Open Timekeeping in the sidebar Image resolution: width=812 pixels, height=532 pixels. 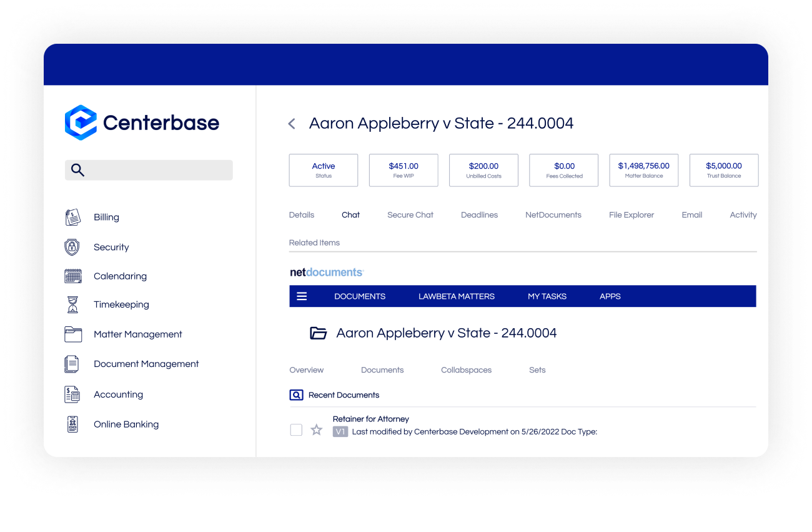pyautogui.click(x=121, y=305)
